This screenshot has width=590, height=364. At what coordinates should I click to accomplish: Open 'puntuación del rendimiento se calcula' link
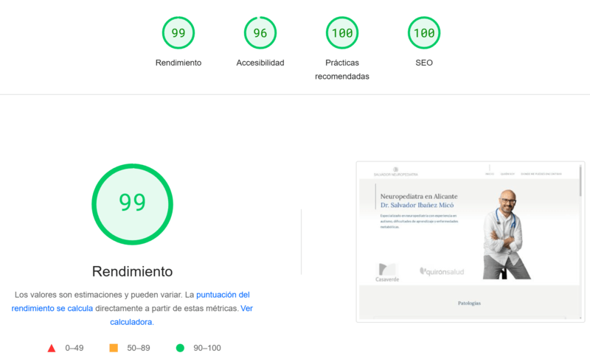tap(131, 301)
